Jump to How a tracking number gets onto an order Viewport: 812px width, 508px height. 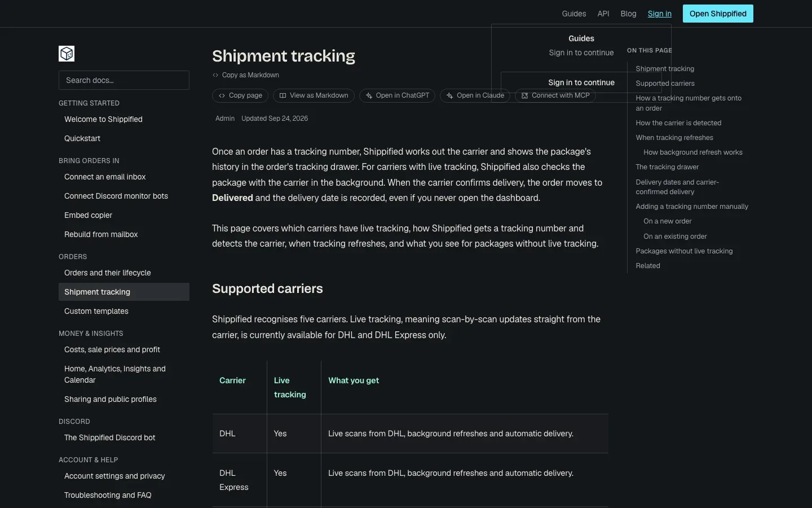pyautogui.click(x=689, y=103)
